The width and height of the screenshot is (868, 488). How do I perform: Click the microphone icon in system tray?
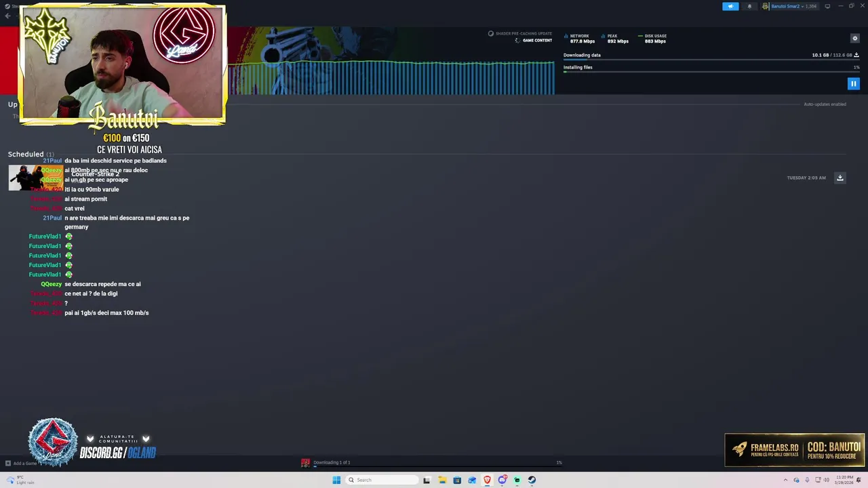click(807, 480)
